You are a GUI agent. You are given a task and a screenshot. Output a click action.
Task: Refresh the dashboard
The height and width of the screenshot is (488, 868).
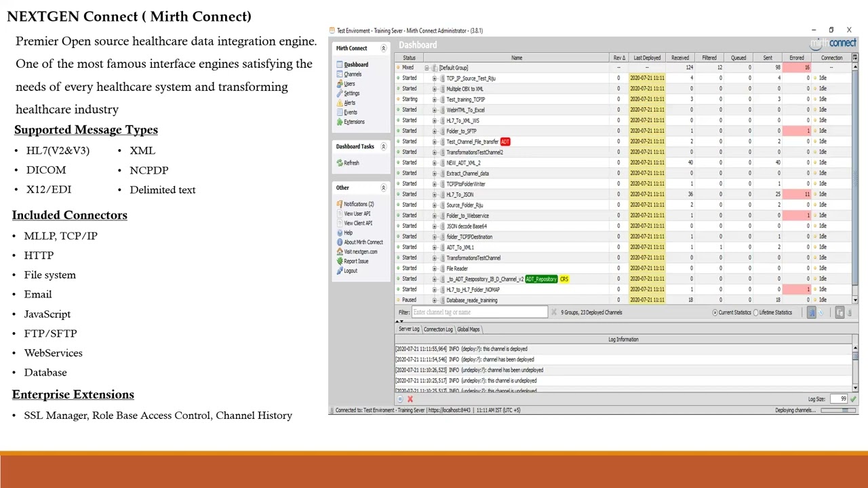click(348, 163)
